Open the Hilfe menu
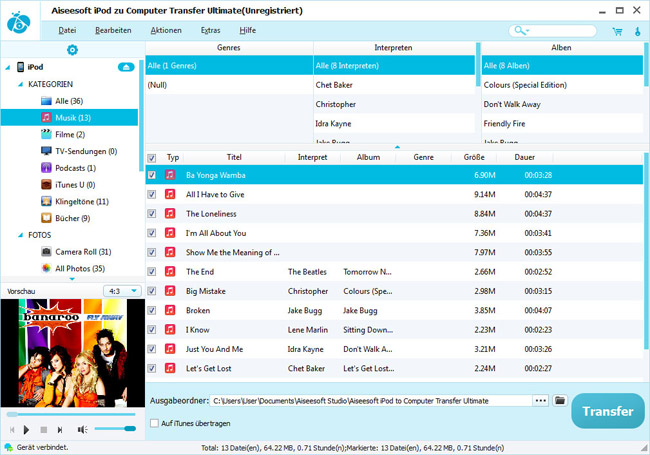650x455 pixels. [x=247, y=30]
